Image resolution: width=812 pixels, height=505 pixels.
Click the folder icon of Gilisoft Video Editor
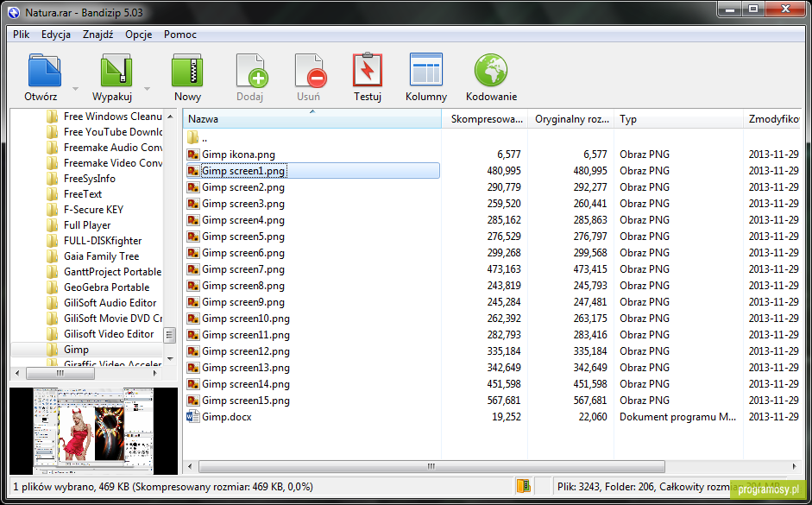(52, 333)
